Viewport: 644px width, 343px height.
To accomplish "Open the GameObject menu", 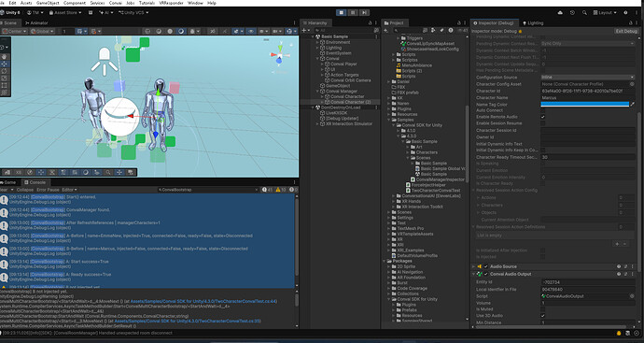I will pos(48,3).
